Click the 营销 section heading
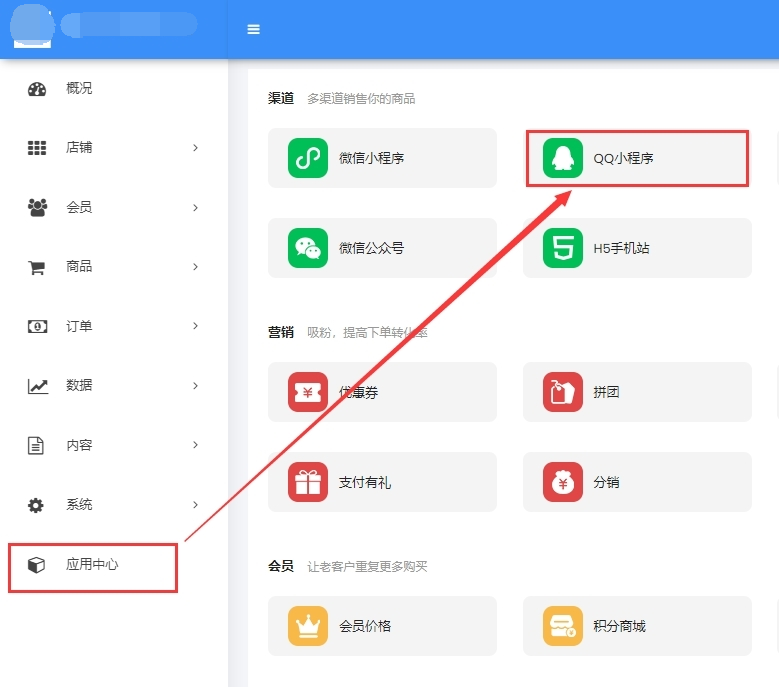The height and width of the screenshot is (687, 779). (x=281, y=332)
